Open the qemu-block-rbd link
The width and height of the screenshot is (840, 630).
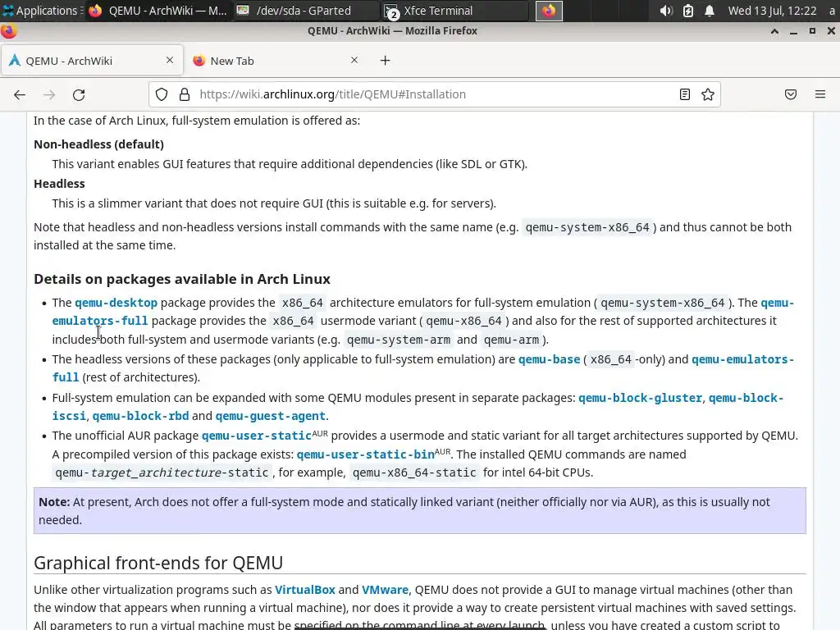click(140, 416)
